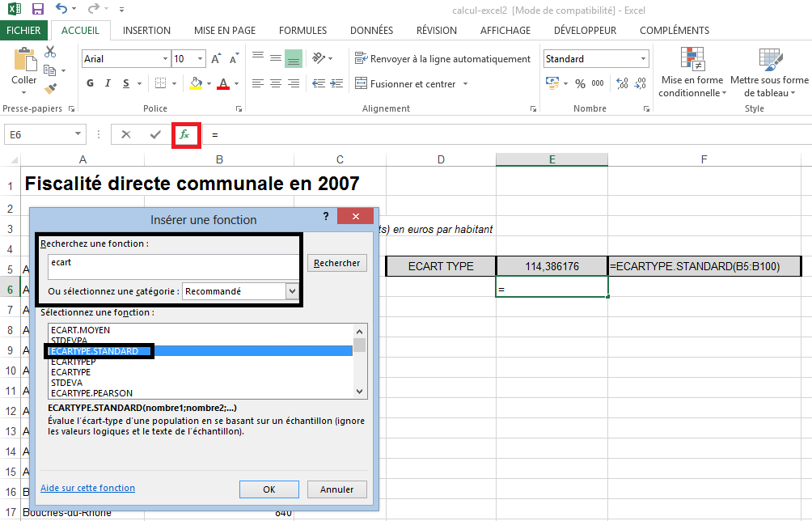Screen dimensions: 812x521
Task: Click the Coller paste icon
Action: coord(24,69)
